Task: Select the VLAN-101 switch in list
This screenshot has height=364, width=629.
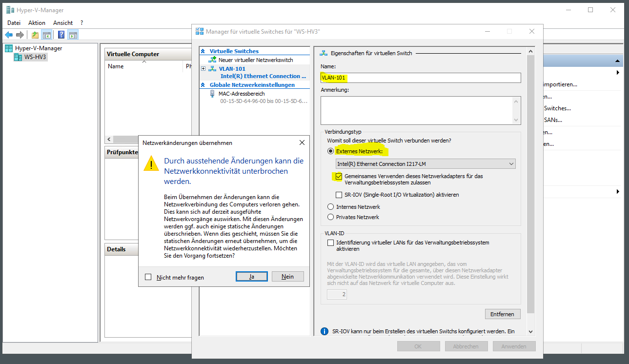Action: coord(232,69)
